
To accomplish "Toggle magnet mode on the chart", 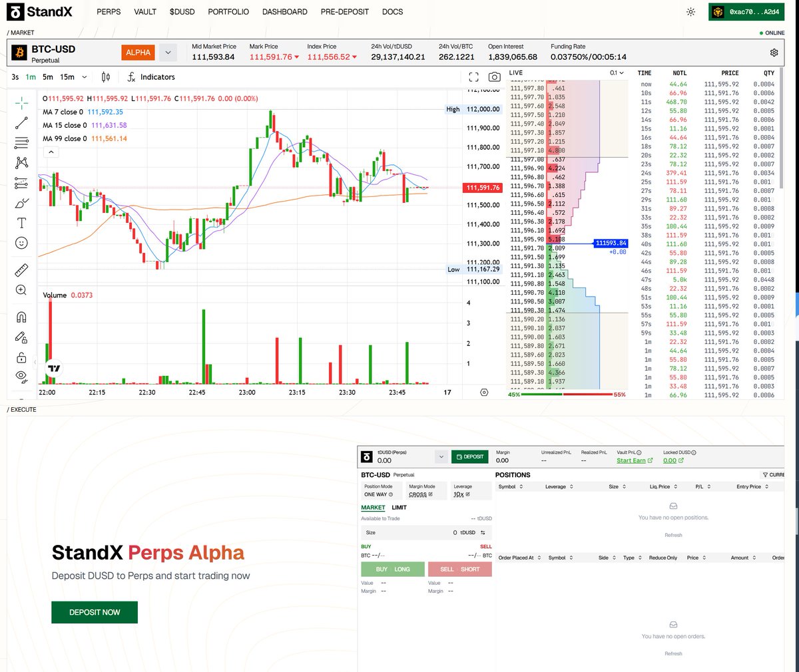I will pos(21,317).
